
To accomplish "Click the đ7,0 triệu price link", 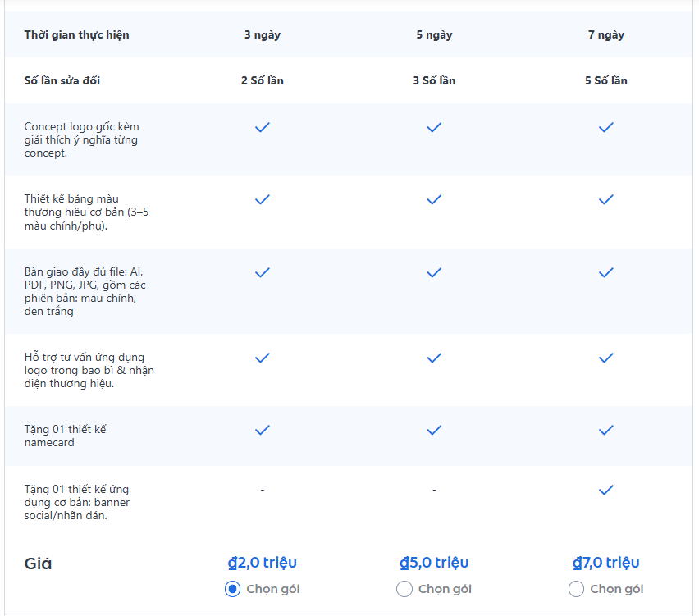I will pos(605,563).
